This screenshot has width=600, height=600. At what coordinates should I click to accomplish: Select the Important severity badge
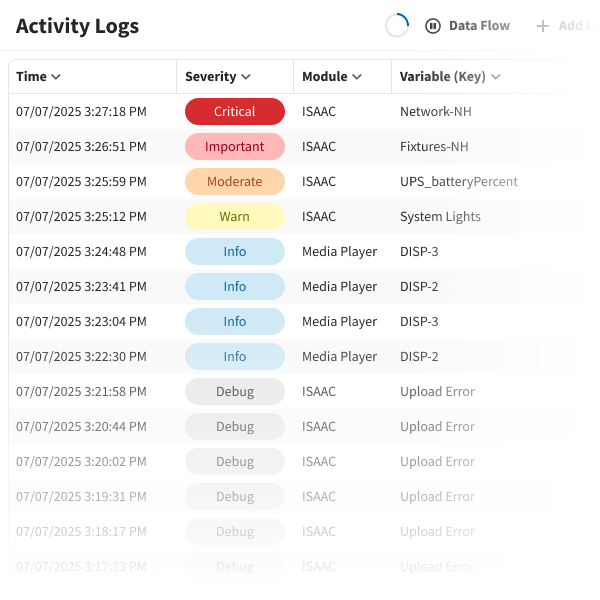[235, 147]
